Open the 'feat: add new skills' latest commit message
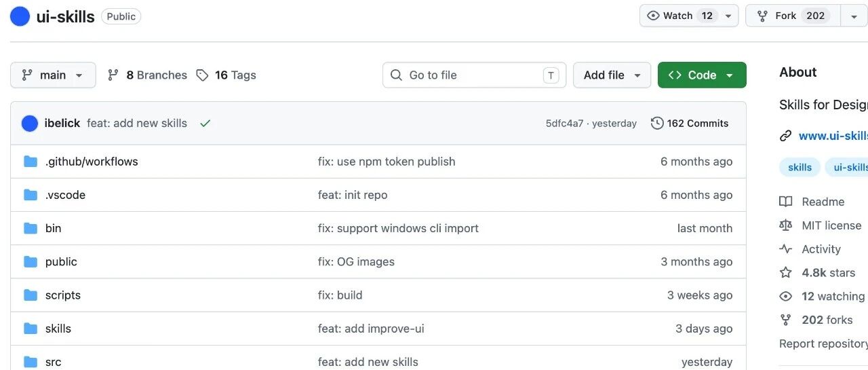The height and width of the screenshot is (370, 868). pos(137,124)
